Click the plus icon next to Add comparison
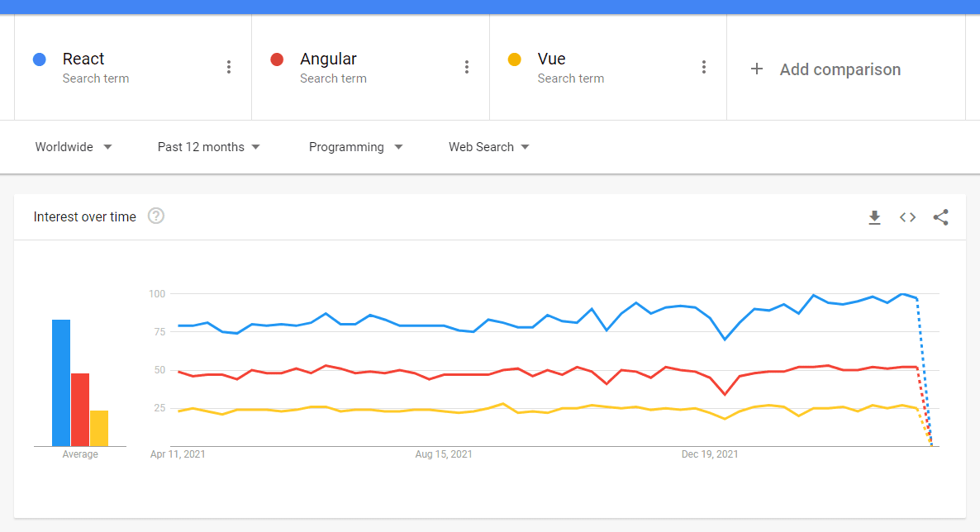980x532 pixels. [758, 69]
